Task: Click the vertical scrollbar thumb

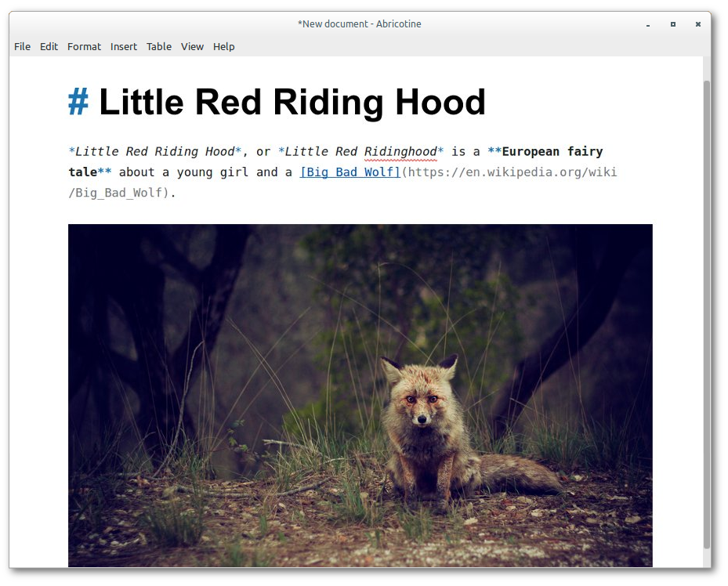Action: tap(707, 315)
